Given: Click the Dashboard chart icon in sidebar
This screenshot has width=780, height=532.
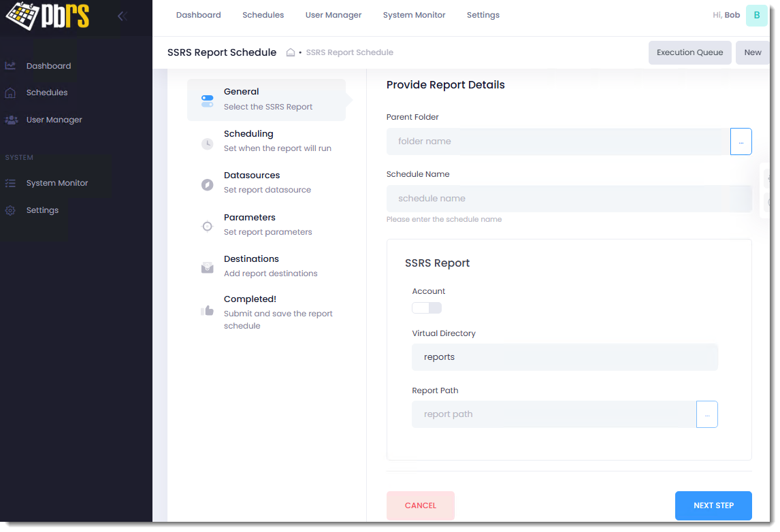Looking at the screenshot, I should 10,66.
